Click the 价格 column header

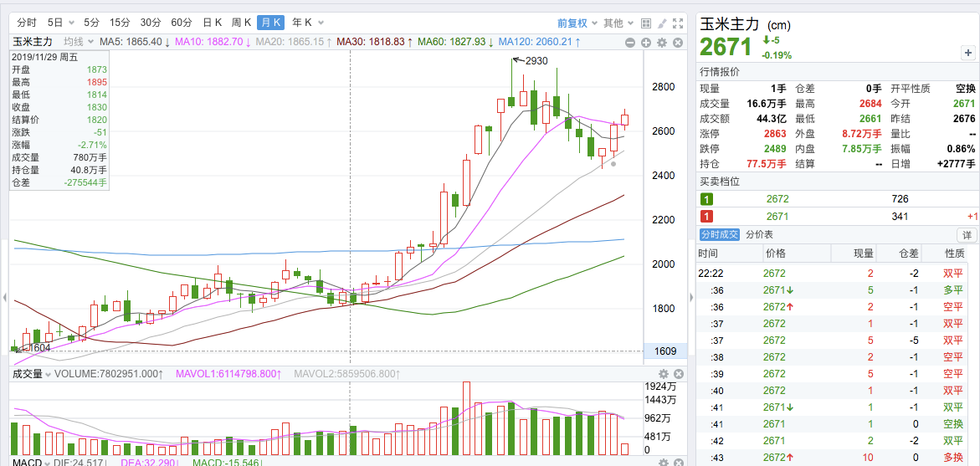pyautogui.click(x=774, y=253)
